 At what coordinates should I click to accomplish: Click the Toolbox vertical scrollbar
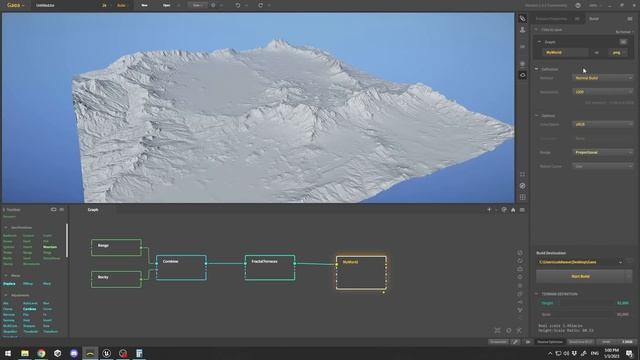pos(67,240)
